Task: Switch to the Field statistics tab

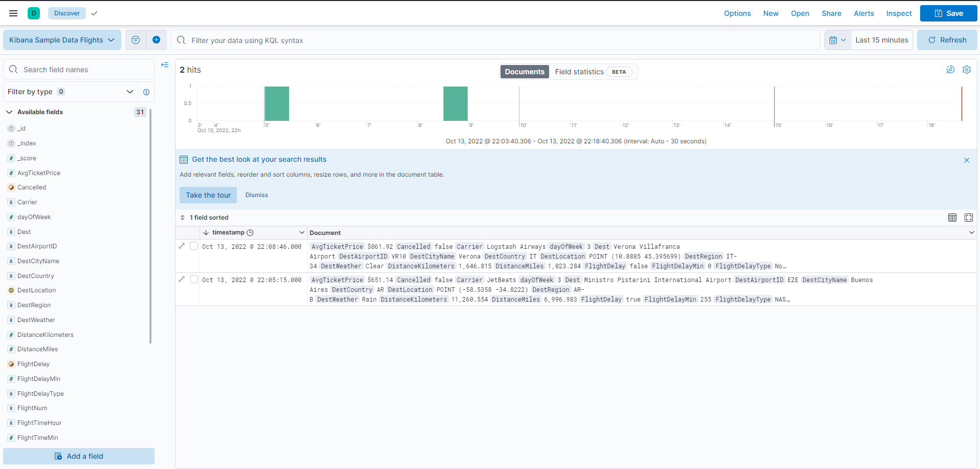Action: (x=593, y=72)
